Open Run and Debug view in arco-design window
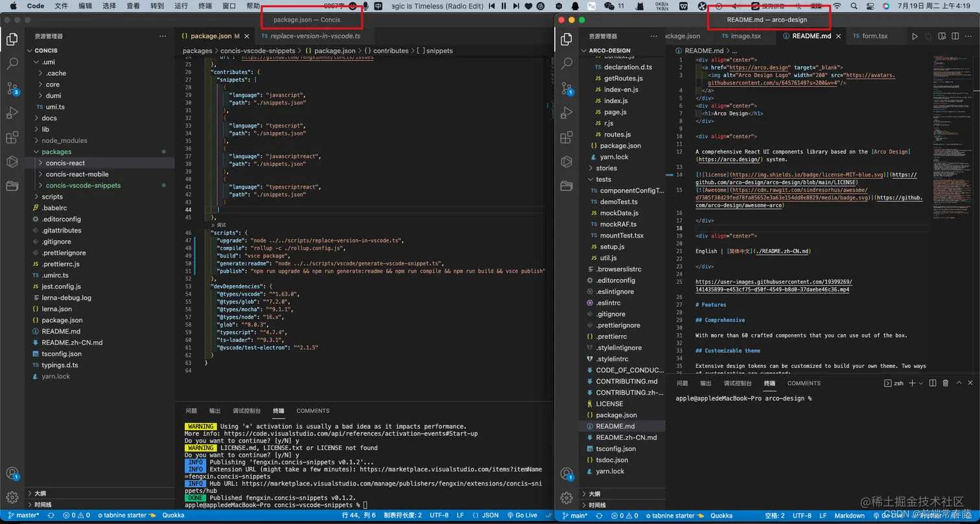Image resolution: width=980 pixels, height=524 pixels. coord(566,113)
